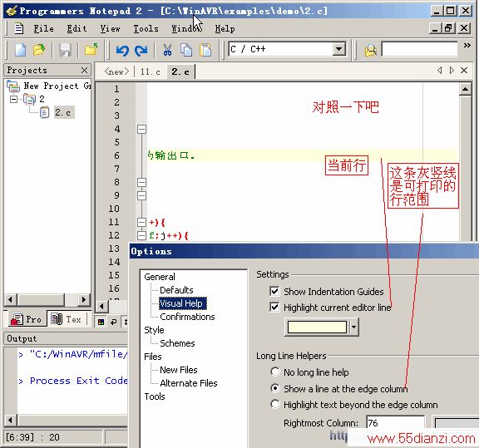Collapse the code fold at line 12
This screenshot has width=479, height=448.
pyautogui.click(x=141, y=235)
